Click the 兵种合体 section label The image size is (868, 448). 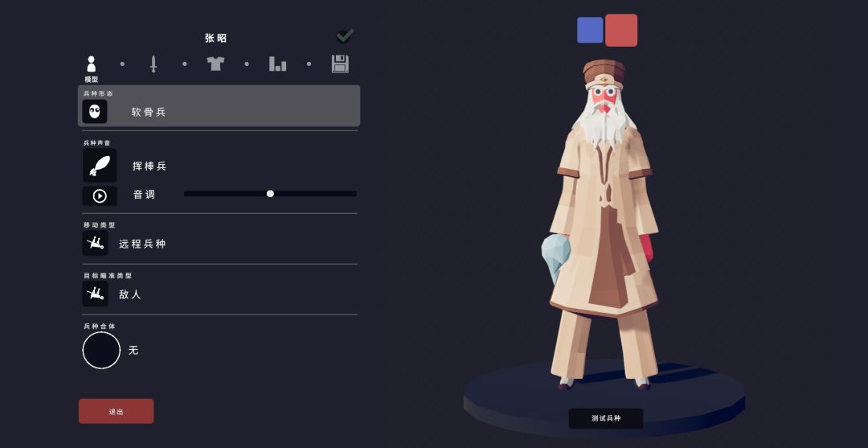pyautogui.click(x=100, y=327)
